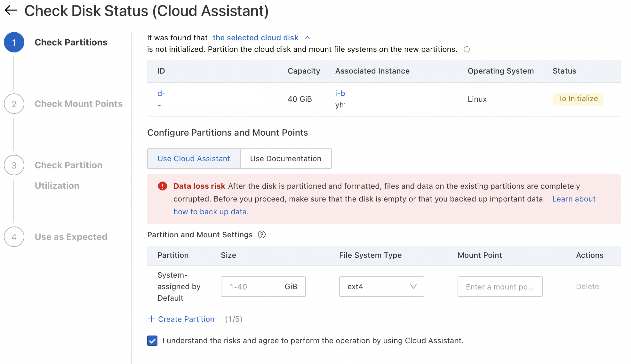The height and width of the screenshot is (364, 631).
Task: Click the instance name yh under i-b
Action: (340, 105)
